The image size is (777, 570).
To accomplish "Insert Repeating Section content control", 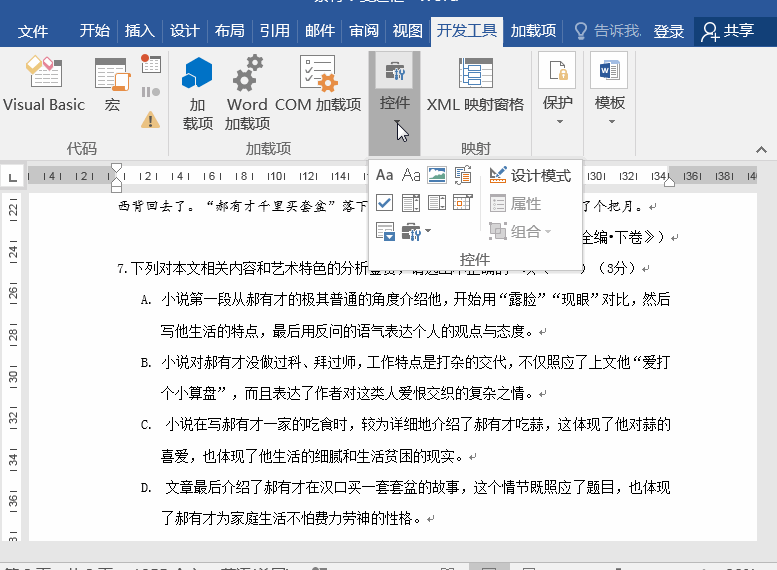I will click(x=385, y=231).
